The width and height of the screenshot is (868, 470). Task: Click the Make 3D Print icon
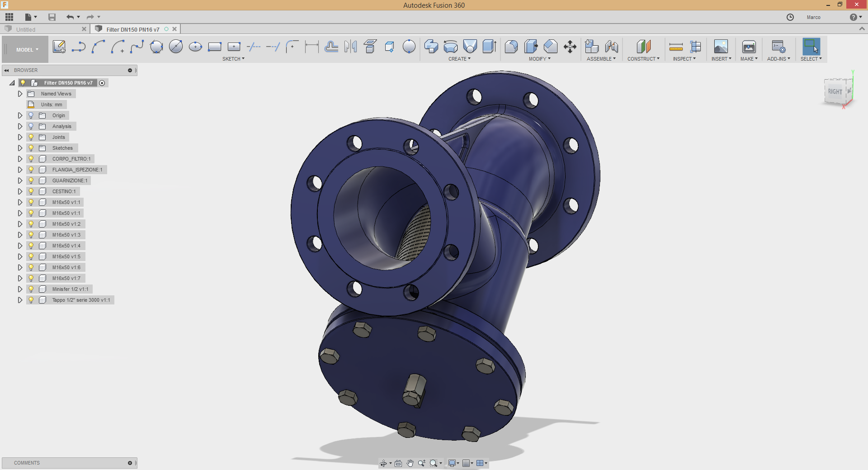tap(749, 47)
